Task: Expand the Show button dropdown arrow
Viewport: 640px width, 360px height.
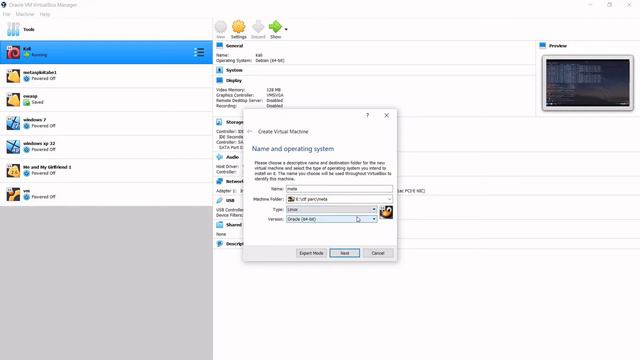Action: [286, 29]
